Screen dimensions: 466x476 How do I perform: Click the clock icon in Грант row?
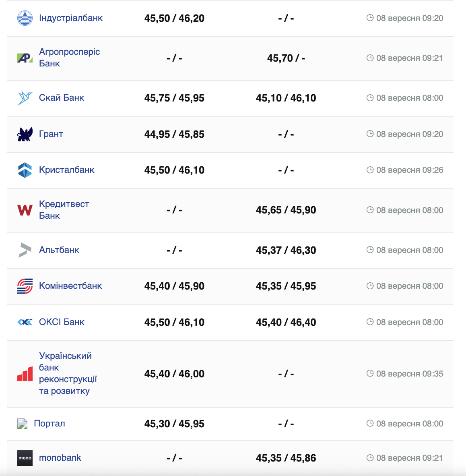click(370, 134)
